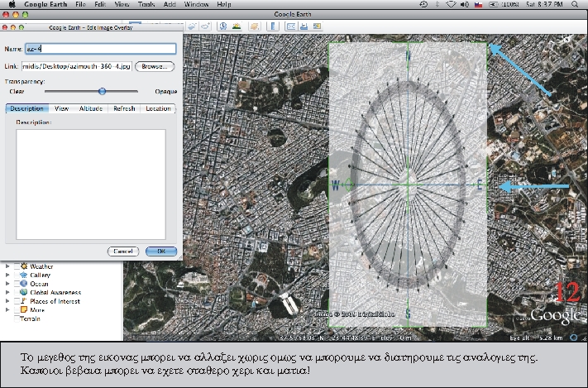Expand the More layer tree
The height and width of the screenshot is (388, 588).
coord(7,309)
